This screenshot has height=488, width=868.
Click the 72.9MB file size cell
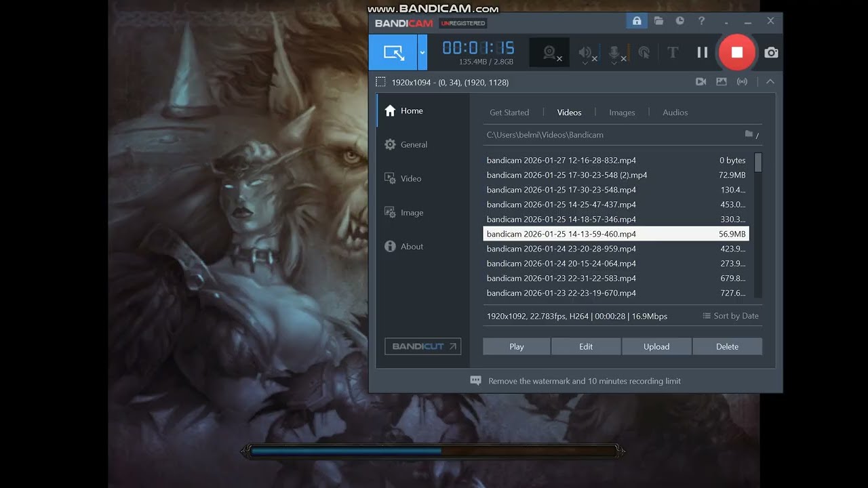732,175
